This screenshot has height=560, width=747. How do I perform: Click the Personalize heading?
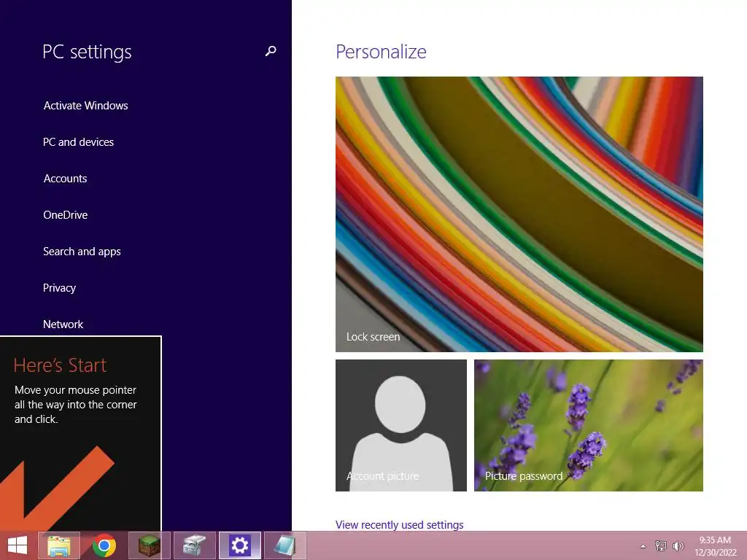[381, 52]
